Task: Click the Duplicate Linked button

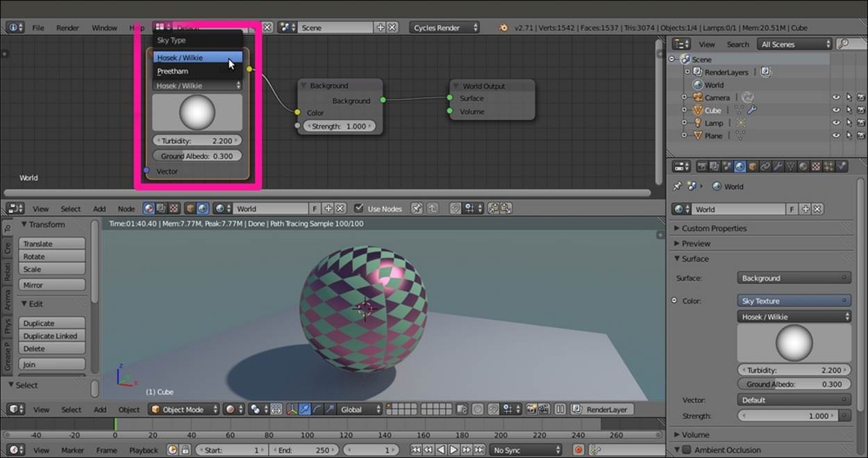Action: coord(53,336)
